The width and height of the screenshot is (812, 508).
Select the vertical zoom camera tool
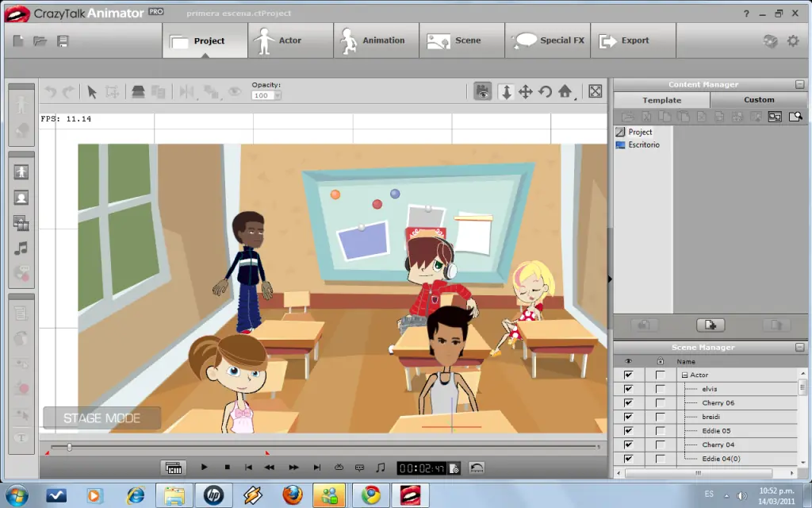tap(506, 92)
